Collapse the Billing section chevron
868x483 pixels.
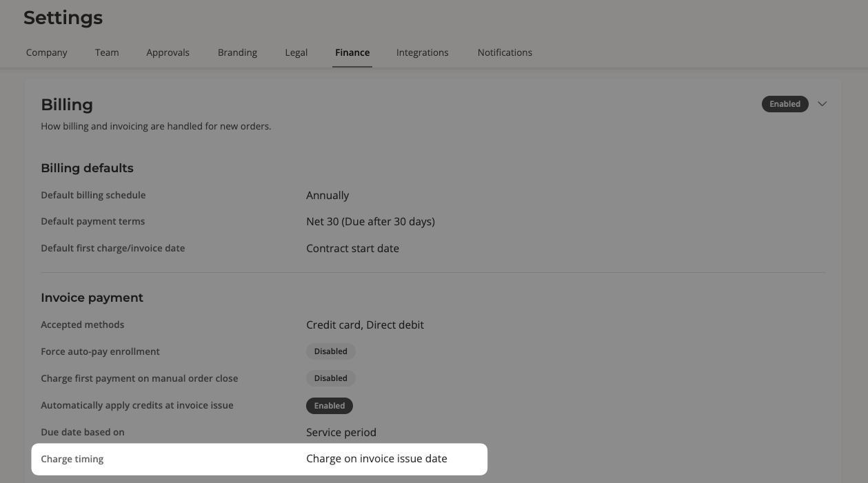[x=822, y=104]
